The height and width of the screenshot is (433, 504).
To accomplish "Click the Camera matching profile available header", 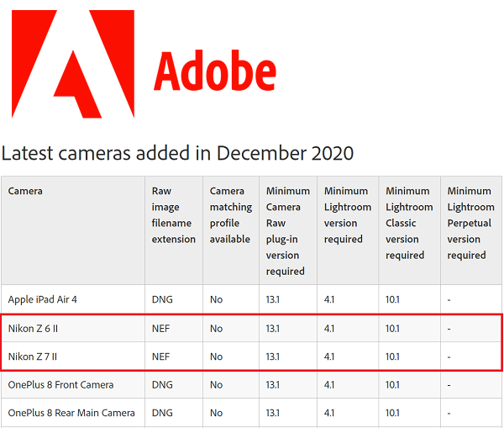I will [230, 215].
